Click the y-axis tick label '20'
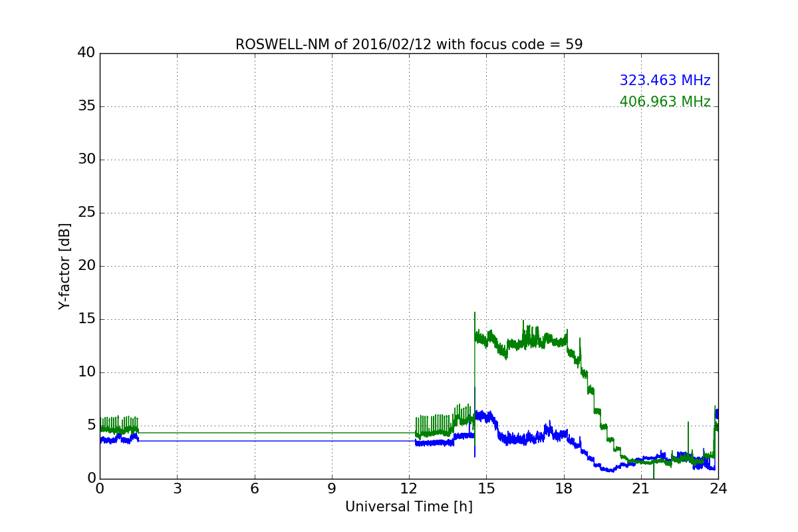The height and width of the screenshot is (532, 798). point(86,266)
